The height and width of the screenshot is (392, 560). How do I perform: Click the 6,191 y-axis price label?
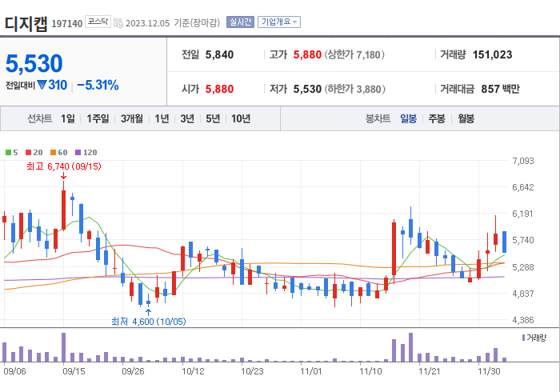pos(523,214)
